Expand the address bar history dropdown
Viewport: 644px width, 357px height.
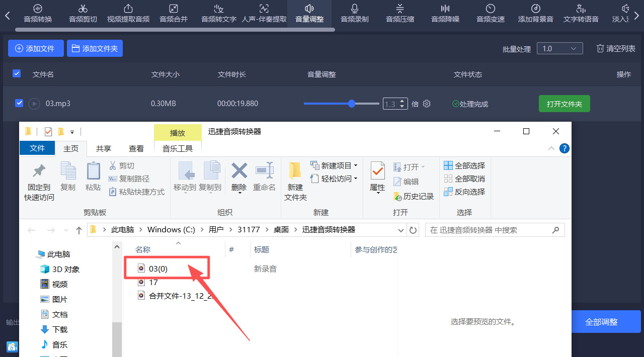coord(401,230)
